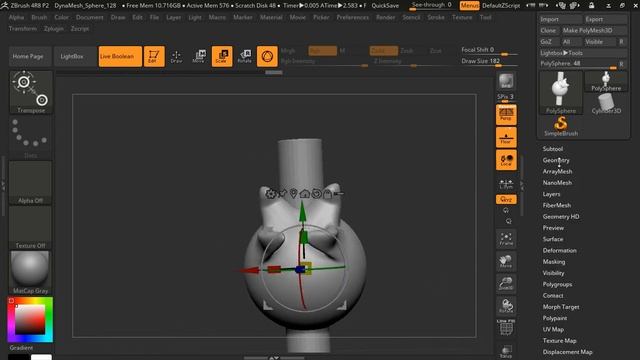The height and width of the screenshot is (360, 640).
Task: Expand the UV Map section
Action: tap(553, 329)
